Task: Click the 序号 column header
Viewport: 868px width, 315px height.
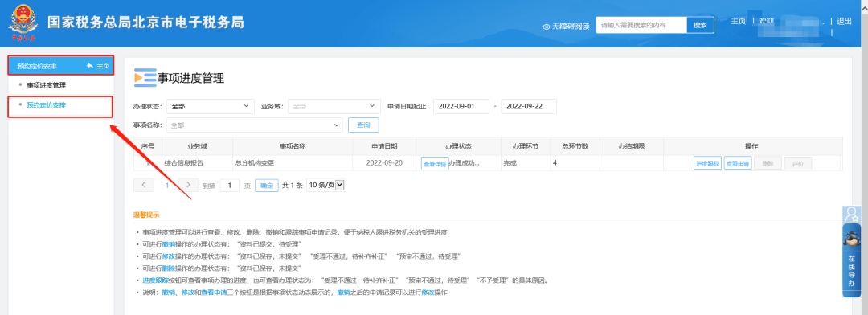Action: [x=148, y=146]
